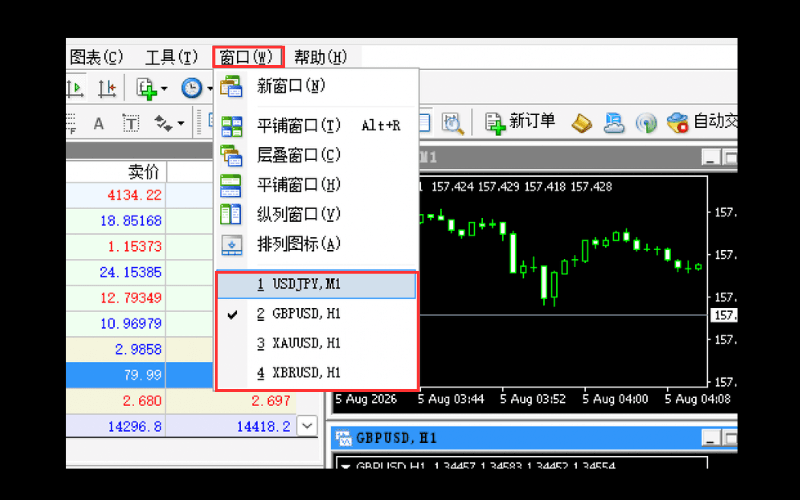Click the add indicators icon with green plus
Viewport: 800px width, 500px height.
[146, 89]
